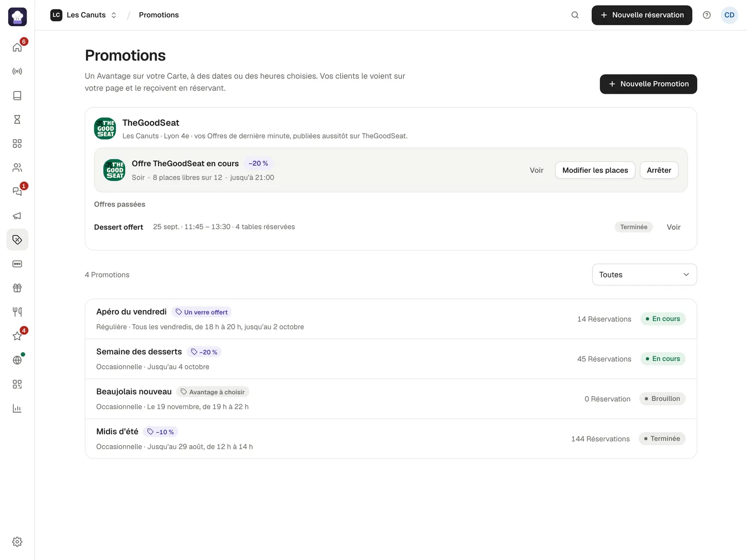Click the Un verre offert tag

(202, 312)
